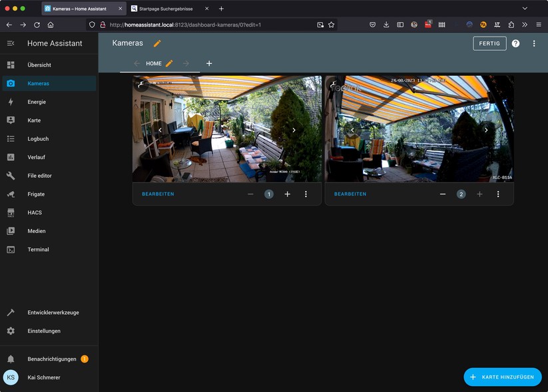Open the File editor from the sidebar
Viewport: 548px width, 392px height.
point(41,176)
